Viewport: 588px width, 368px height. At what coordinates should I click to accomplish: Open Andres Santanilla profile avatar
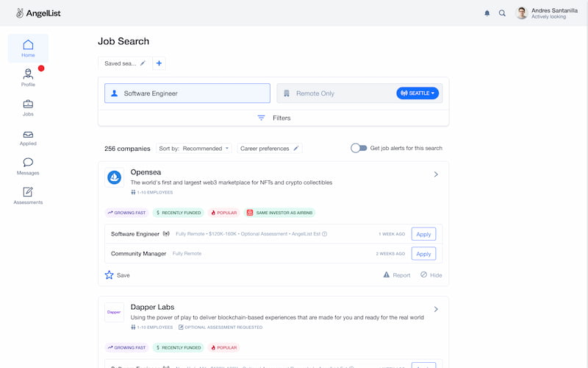[x=522, y=13]
